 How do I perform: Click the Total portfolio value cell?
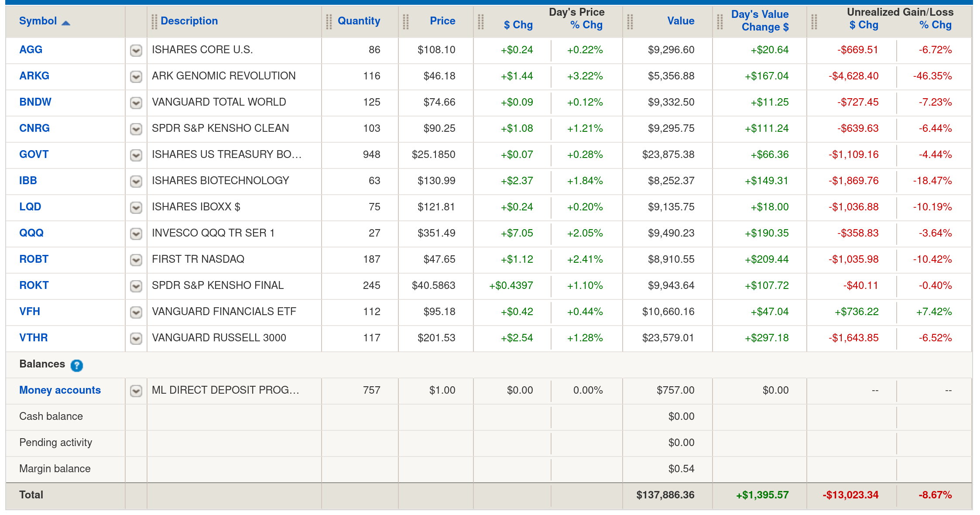pos(665,495)
